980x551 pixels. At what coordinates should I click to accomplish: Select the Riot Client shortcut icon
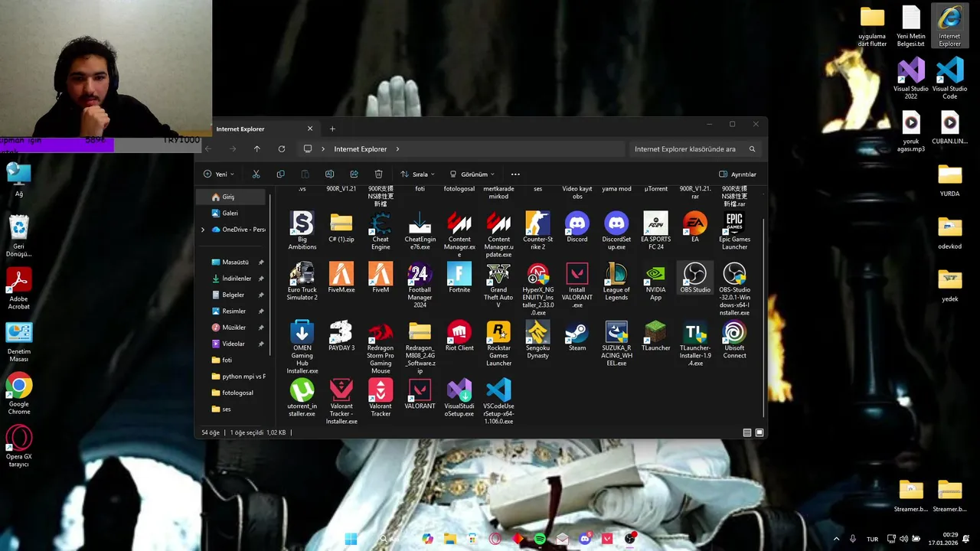pos(459,332)
